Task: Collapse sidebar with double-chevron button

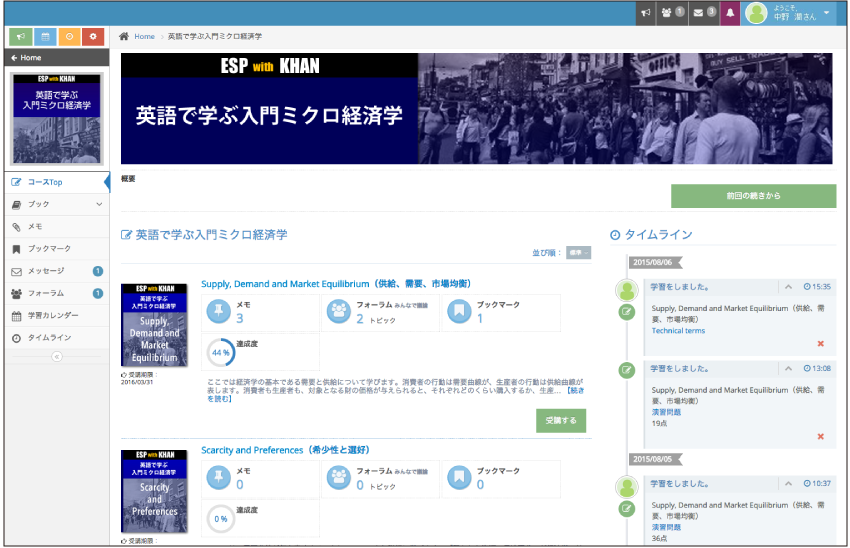Action: [57, 357]
